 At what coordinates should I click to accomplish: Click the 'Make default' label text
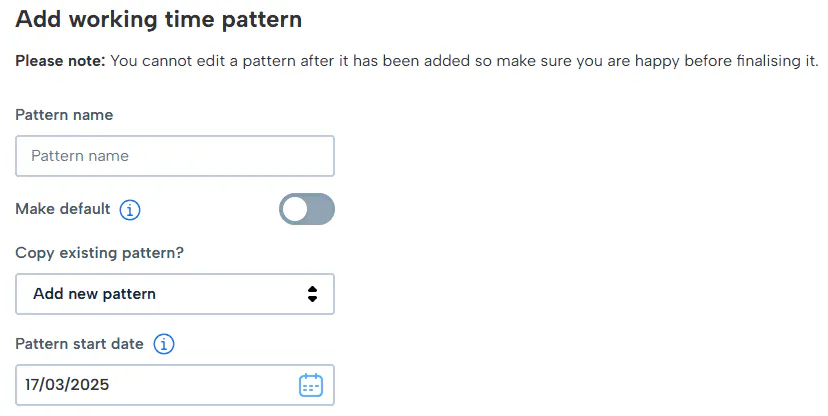(63, 210)
